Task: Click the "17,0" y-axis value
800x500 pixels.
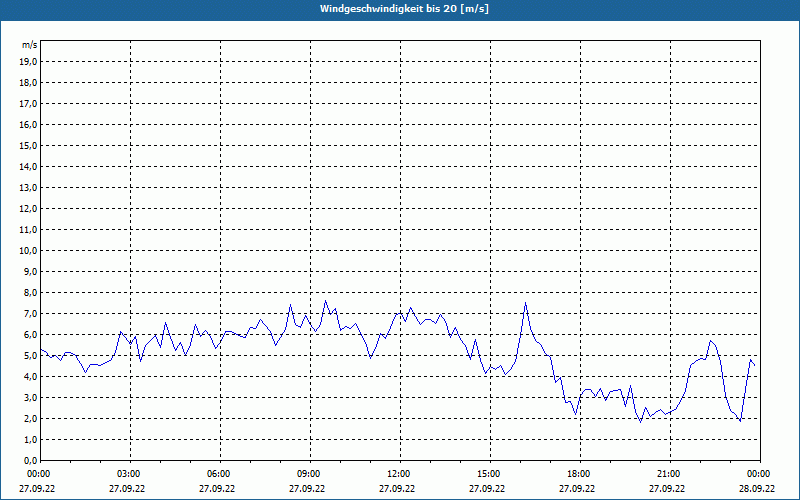Action: [x=29, y=104]
